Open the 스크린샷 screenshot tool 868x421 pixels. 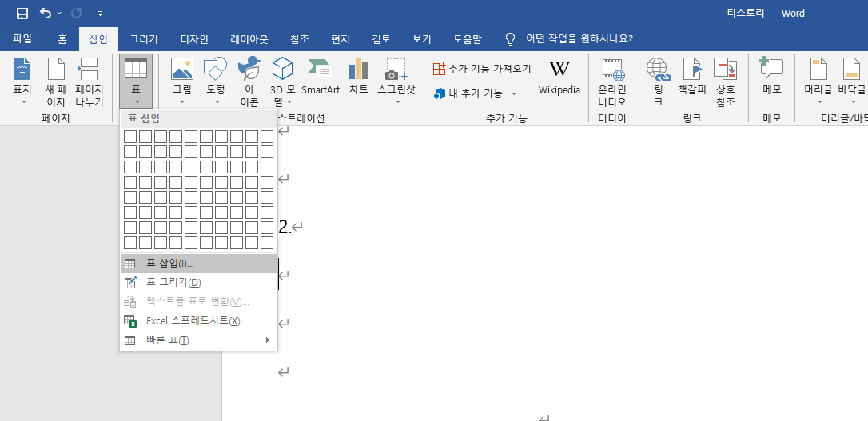click(396, 81)
